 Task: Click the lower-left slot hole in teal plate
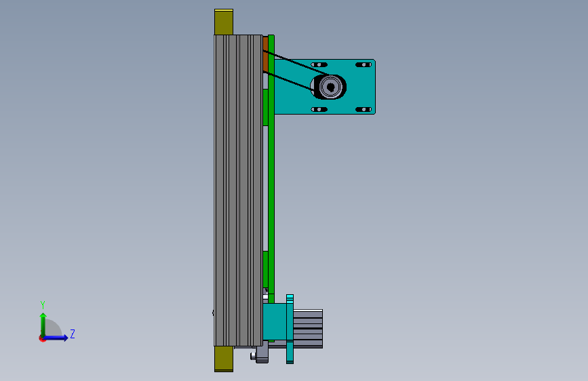point(319,110)
